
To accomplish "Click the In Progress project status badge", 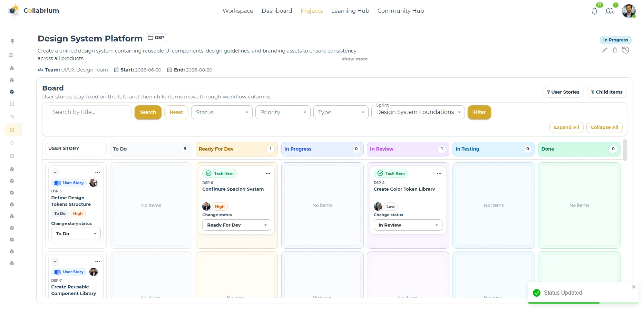I will (x=616, y=40).
